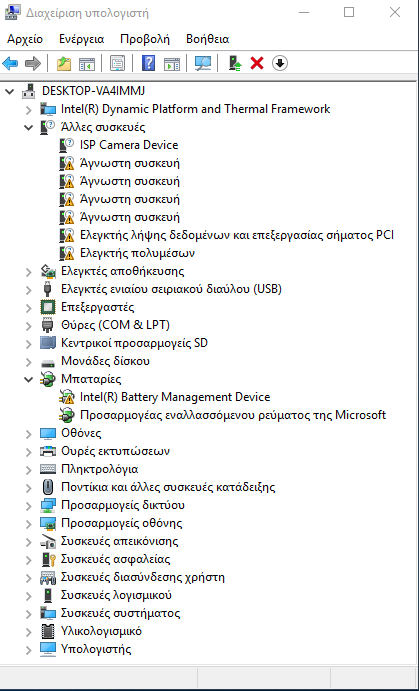This screenshot has width=419, height=691.
Task: Click the black down-arrow disable device icon
Action: (x=280, y=63)
